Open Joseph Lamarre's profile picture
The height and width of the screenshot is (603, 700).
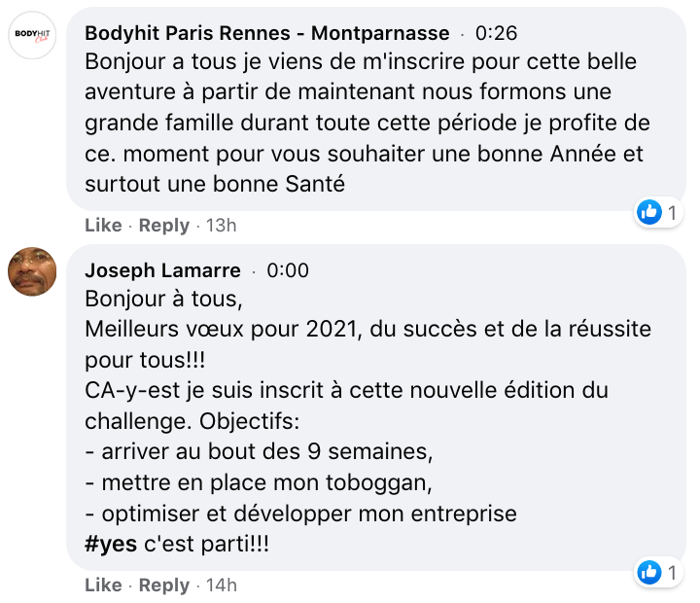[x=32, y=271]
